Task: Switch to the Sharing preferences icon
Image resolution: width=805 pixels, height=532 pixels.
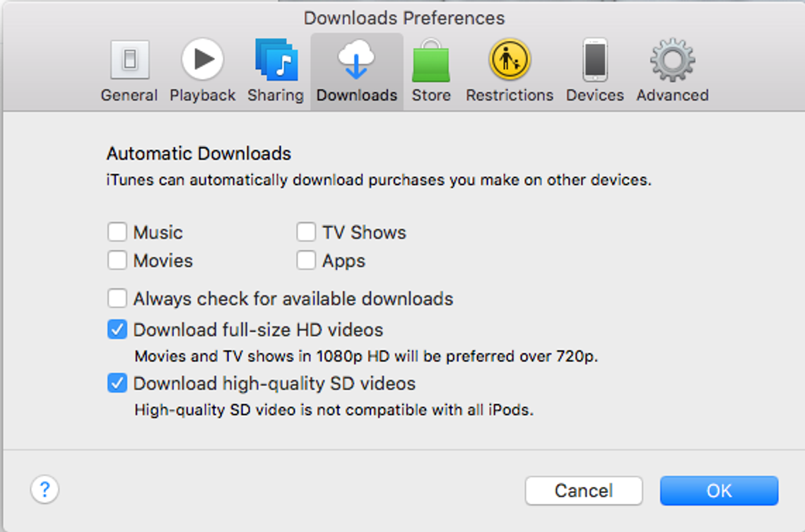Action: (276, 70)
